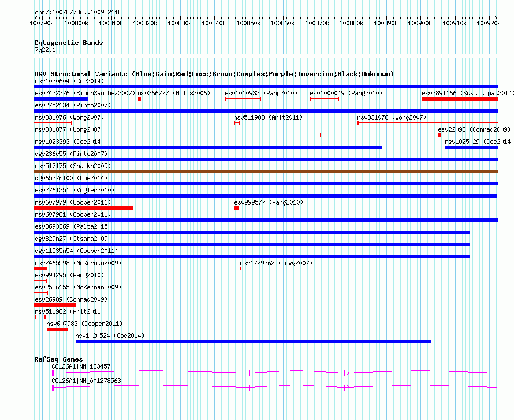
Task: Select the DGV Structural Variants track title
Action: (x=214, y=74)
